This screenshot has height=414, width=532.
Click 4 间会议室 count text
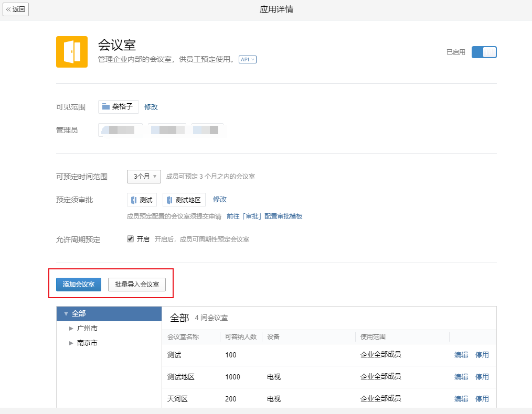[x=211, y=318]
